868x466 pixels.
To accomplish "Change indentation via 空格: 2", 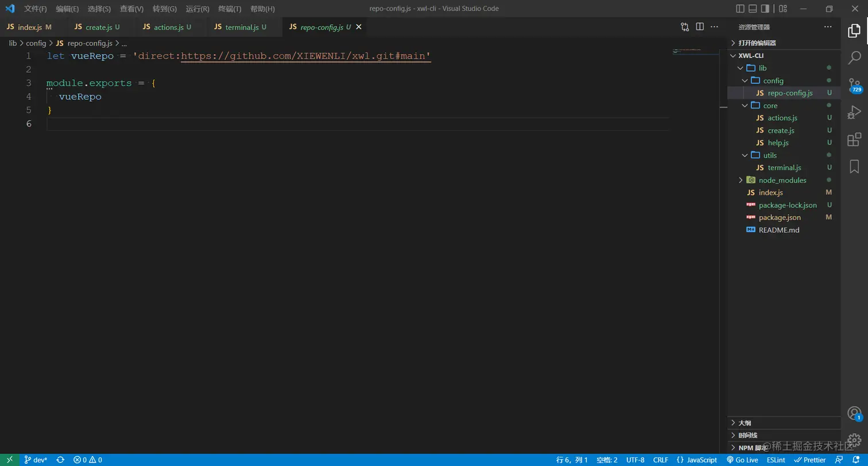I will tap(607, 460).
